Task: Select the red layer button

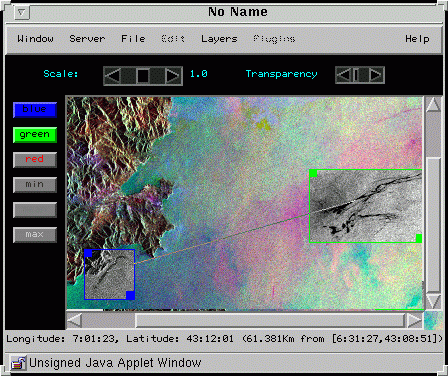Action: (x=35, y=160)
